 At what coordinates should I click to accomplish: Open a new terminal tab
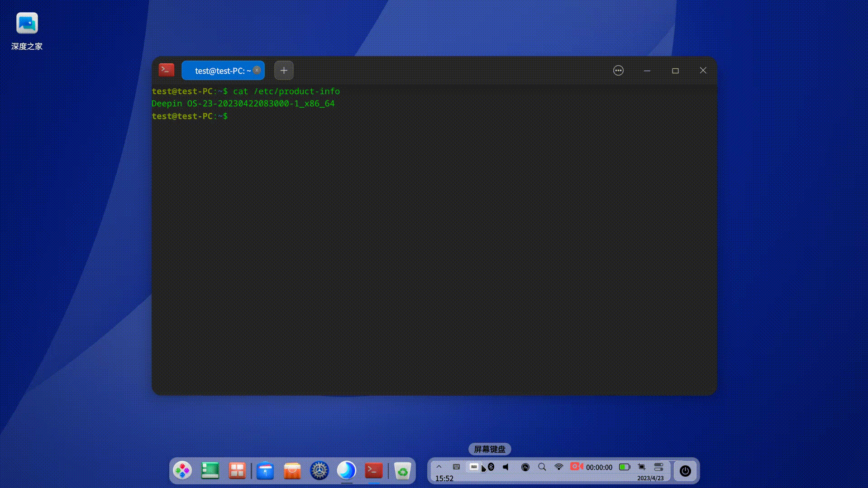click(284, 70)
